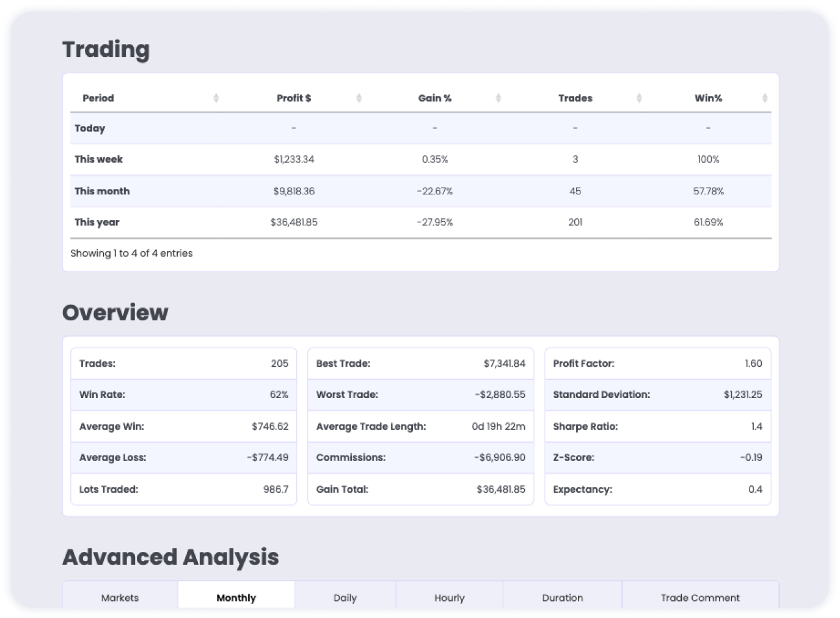
Task: Switch to the Markets tab
Action: 120,597
